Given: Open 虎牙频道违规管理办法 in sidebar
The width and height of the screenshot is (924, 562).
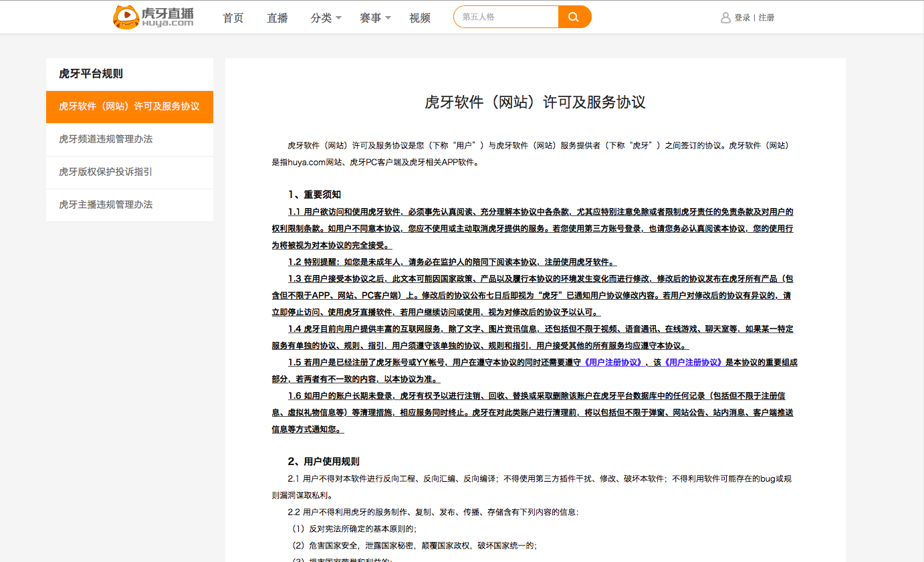Looking at the screenshot, I should [x=130, y=139].
